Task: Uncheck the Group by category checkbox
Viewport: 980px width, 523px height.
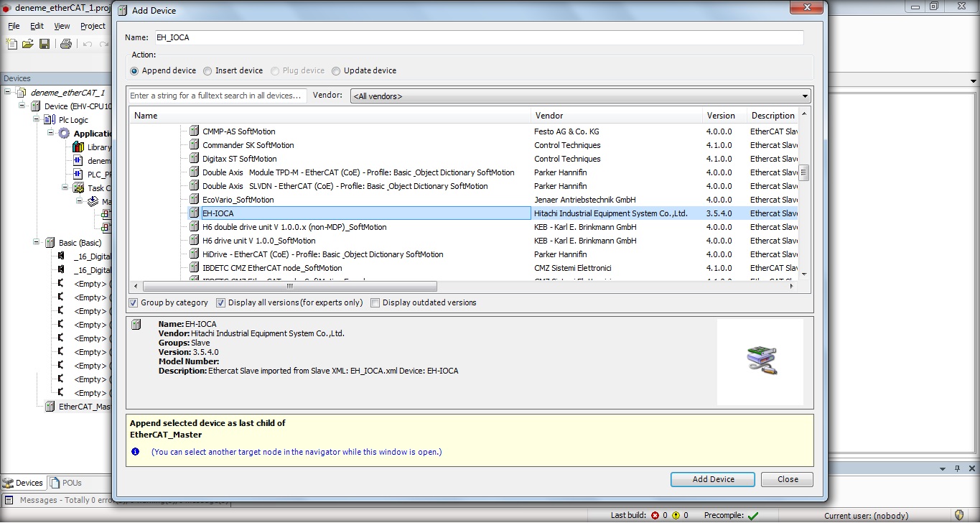Action: pyautogui.click(x=134, y=303)
